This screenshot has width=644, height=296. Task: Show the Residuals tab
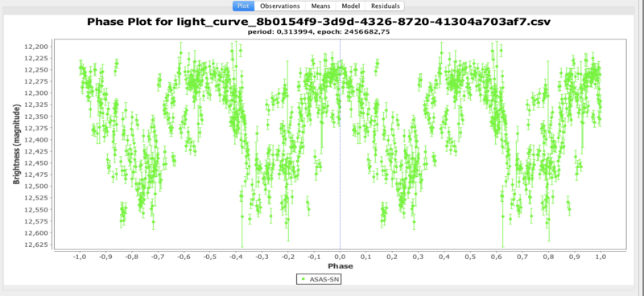(385, 6)
